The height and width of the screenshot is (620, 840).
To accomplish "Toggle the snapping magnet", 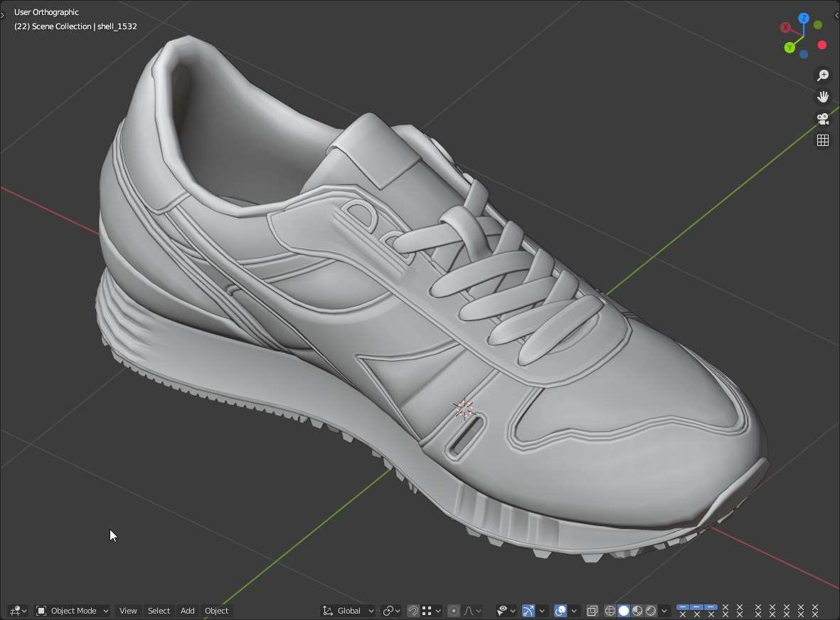I will (x=413, y=611).
